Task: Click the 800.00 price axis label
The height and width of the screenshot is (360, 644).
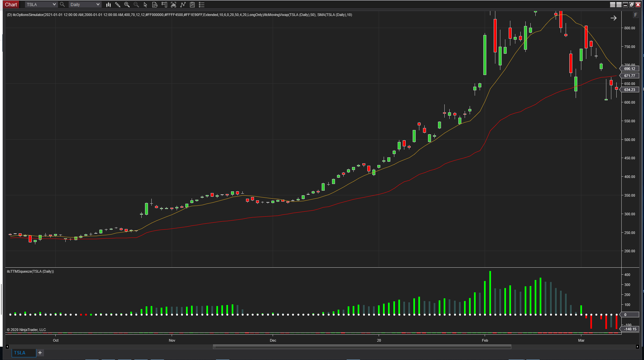Action: click(x=630, y=28)
